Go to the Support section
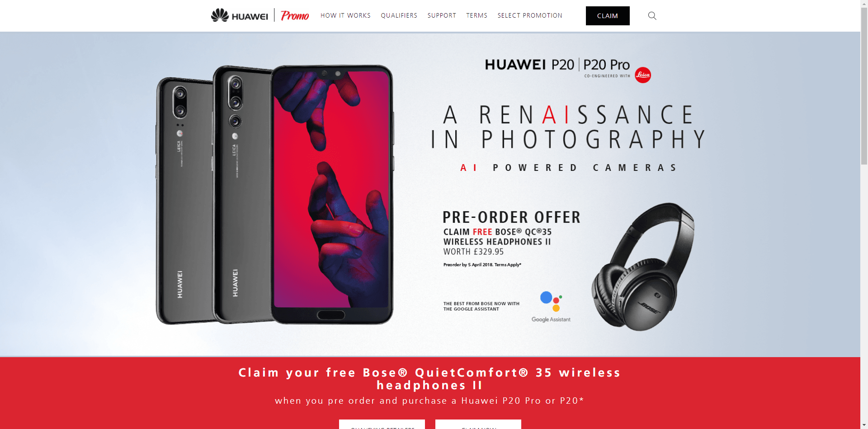Image resolution: width=868 pixels, height=429 pixels. click(442, 15)
